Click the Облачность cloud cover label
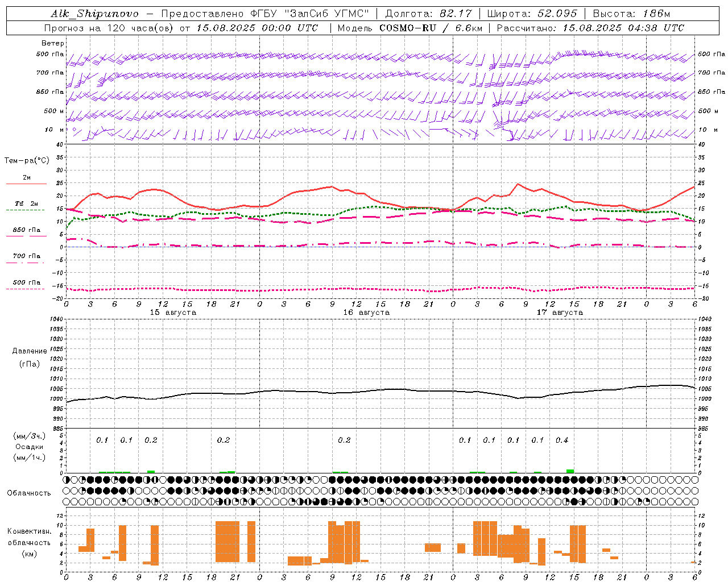The height and width of the screenshot is (582, 728). [x=29, y=493]
